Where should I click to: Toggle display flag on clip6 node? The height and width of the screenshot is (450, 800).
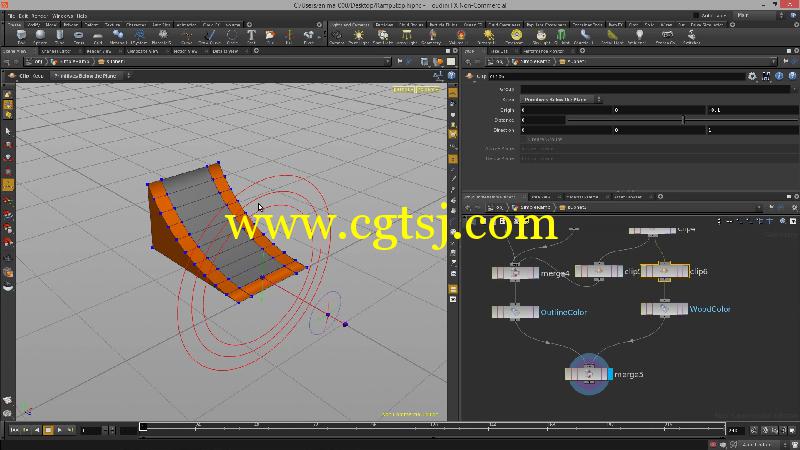click(686, 271)
